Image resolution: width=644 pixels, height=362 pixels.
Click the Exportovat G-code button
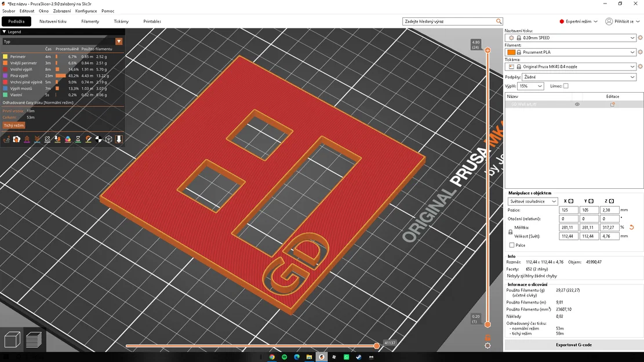tap(574, 345)
